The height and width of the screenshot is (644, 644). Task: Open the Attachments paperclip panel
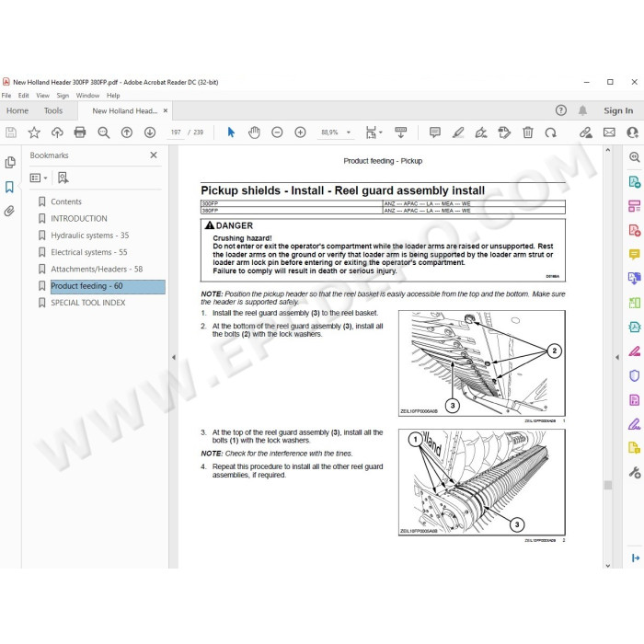(9, 211)
